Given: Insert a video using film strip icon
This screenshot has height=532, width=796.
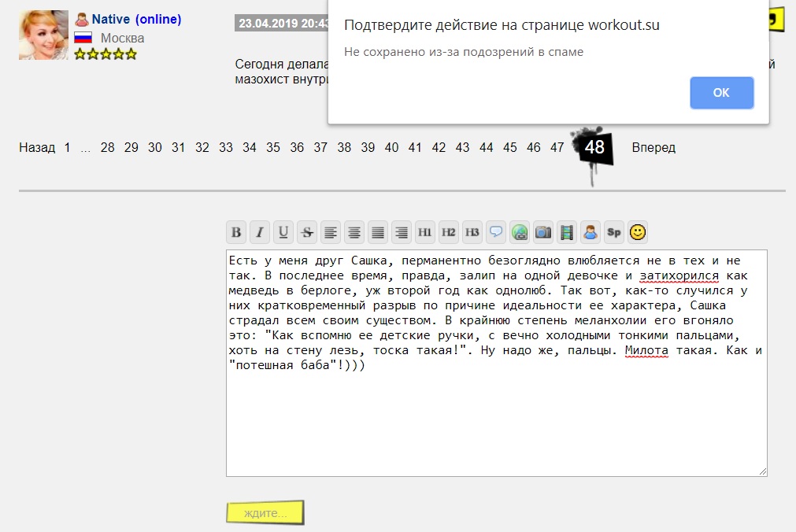Looking at the screenshot, I should click(567, 232).
